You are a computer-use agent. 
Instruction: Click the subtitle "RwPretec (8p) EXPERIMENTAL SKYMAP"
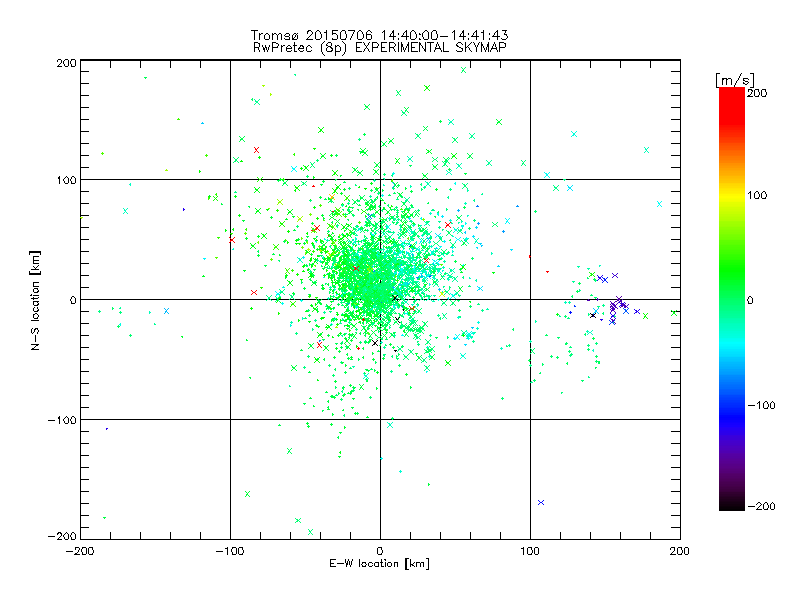380,47
